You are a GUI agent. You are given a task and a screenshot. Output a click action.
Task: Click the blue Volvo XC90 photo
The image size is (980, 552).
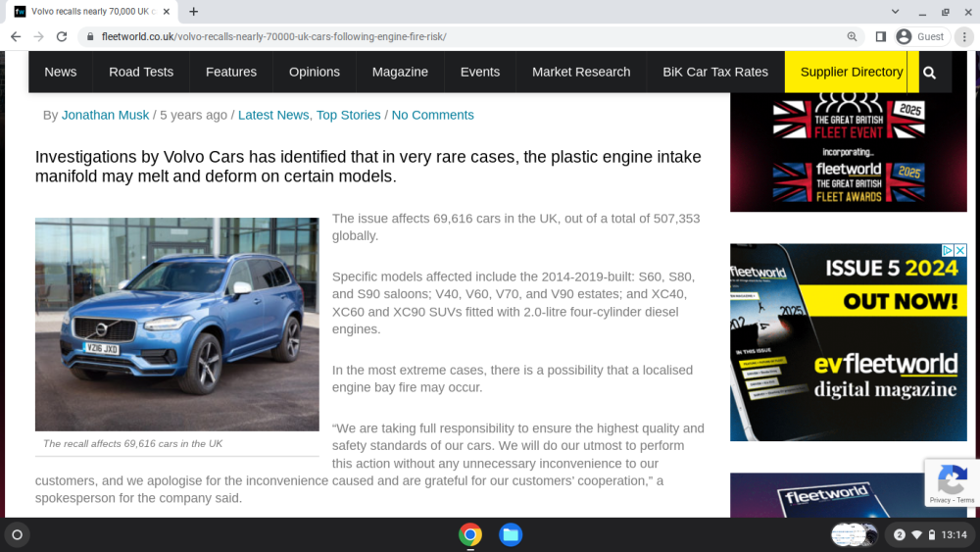(x=176, y=325)
